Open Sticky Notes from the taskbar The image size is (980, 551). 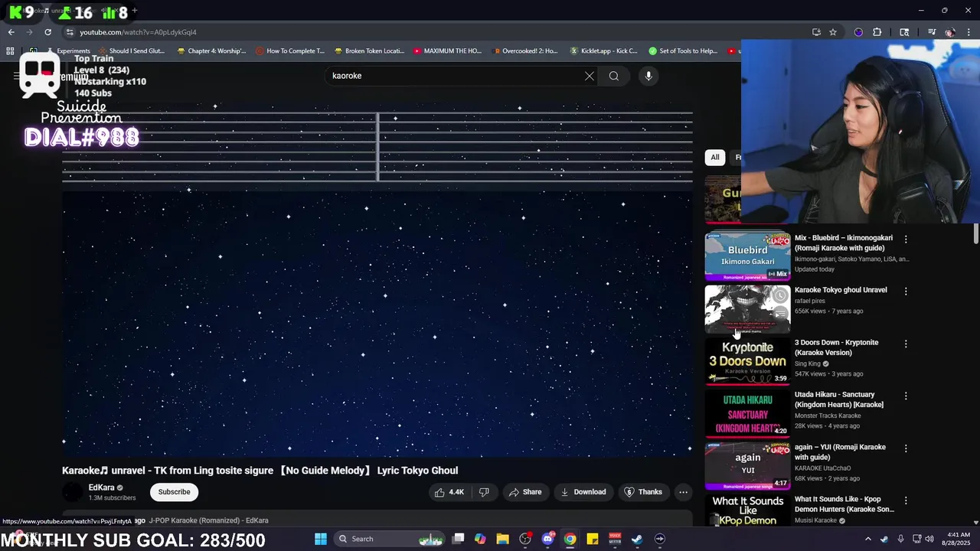point(592,539)
